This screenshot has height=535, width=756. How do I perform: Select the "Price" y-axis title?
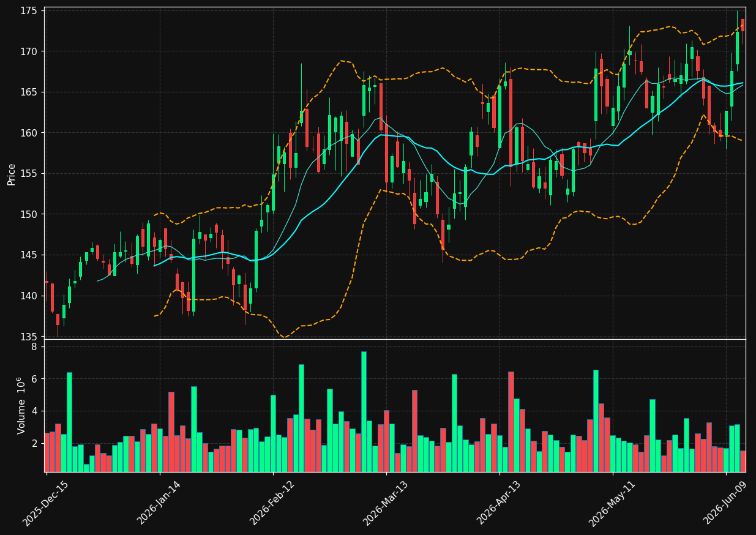tap(12, 174)
